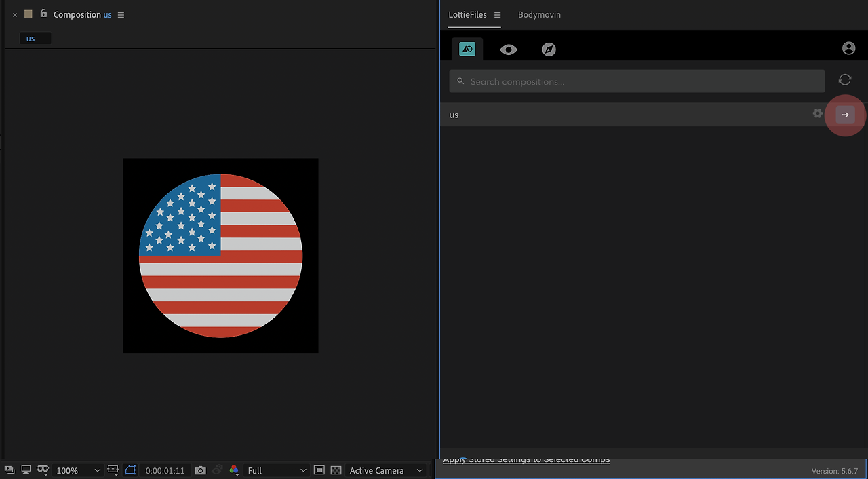Take a snapshot with camera icon
868x479 pixels.
[x=200, y=470]
